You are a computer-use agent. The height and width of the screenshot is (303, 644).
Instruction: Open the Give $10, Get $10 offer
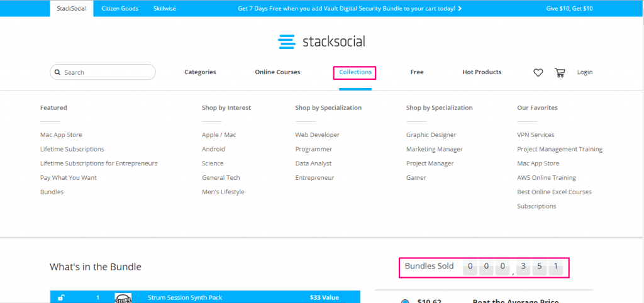[x=569, y=8]
